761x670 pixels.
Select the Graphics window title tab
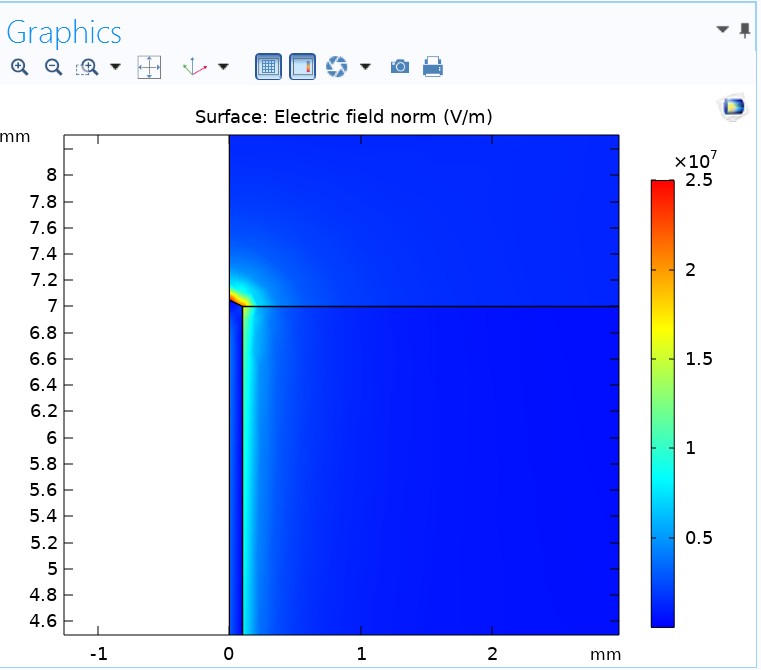pyautogui.click(x=64, y=32)
